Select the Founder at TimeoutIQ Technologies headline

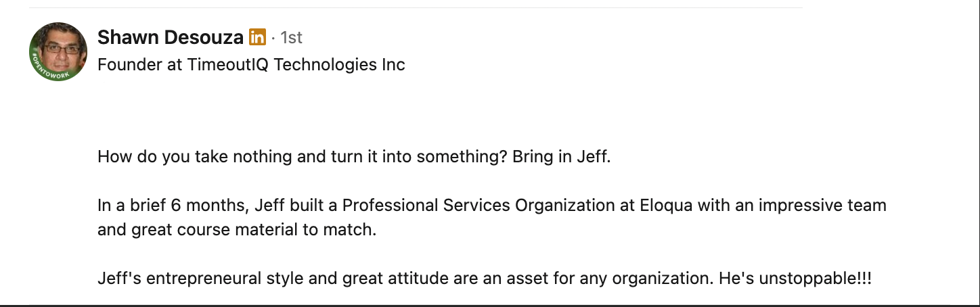coord(251,65)
